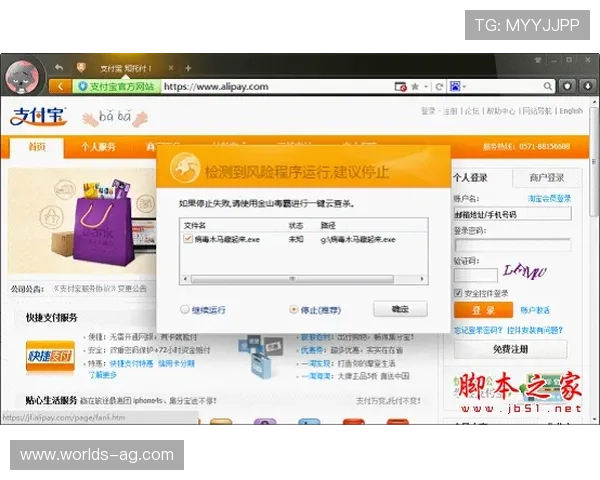
Task: Click the 登录 link in top navigation
Action: (x=428, y=111)
